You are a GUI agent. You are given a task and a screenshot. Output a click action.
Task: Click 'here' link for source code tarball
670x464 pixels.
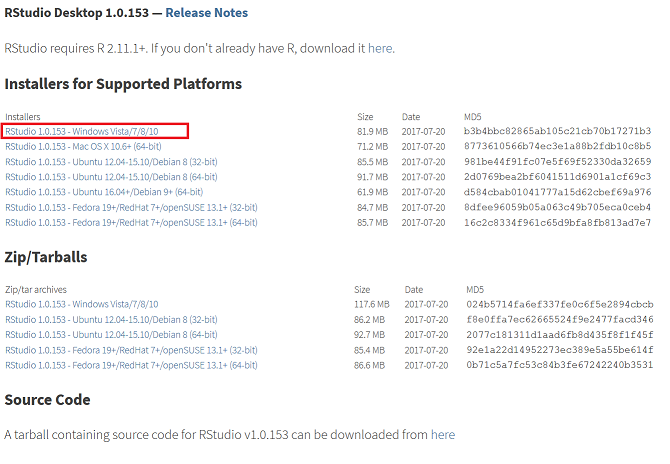tap(443, 435)
